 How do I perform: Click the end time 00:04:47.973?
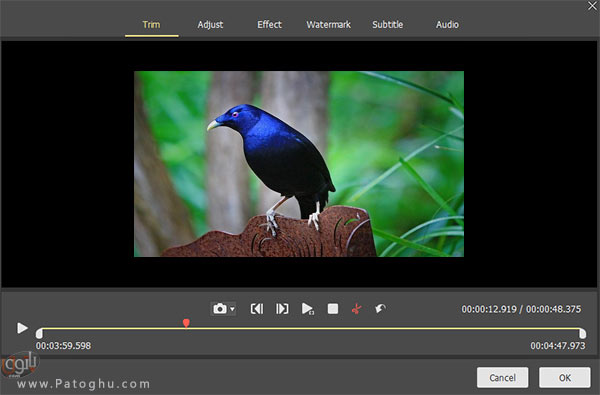tap(558, 346)
